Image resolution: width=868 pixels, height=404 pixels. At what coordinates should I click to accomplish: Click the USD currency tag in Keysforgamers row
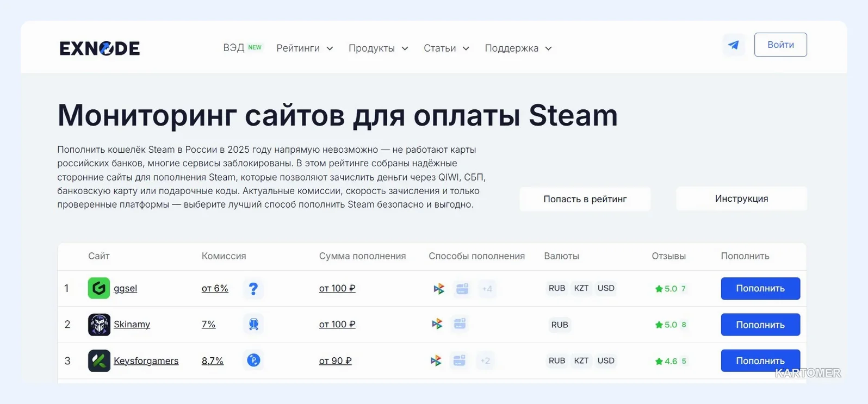coord(606,361)
